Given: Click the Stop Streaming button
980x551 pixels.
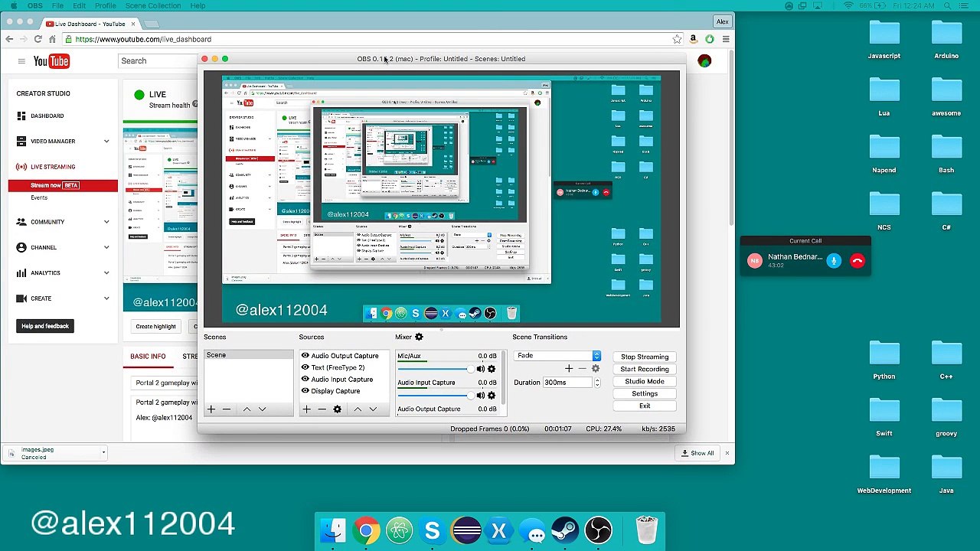Looking at the screenshot, I should pos(645,357).
